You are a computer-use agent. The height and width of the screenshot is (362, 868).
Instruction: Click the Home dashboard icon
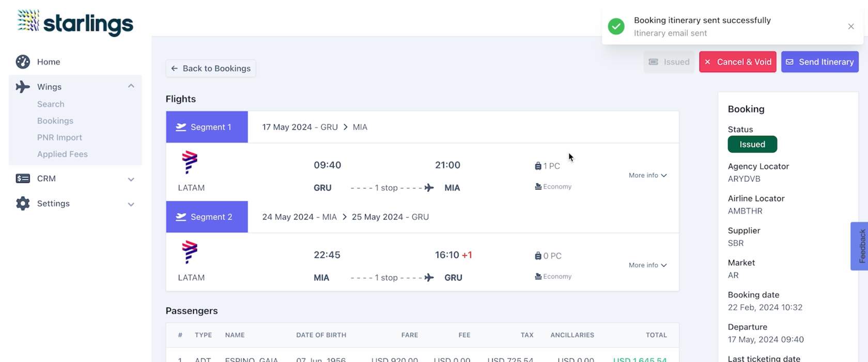23,62
